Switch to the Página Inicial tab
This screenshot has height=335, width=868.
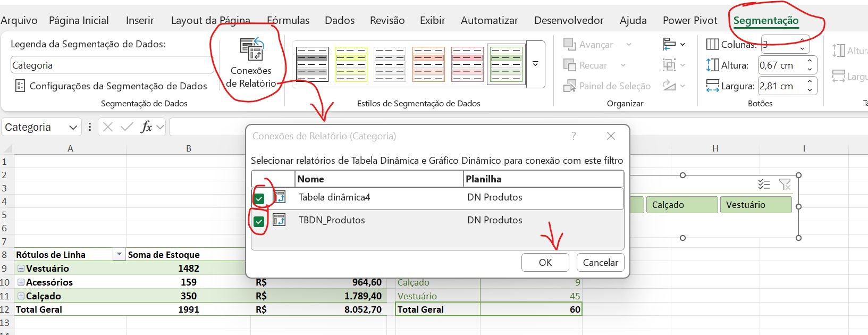(x=79, y=20)
